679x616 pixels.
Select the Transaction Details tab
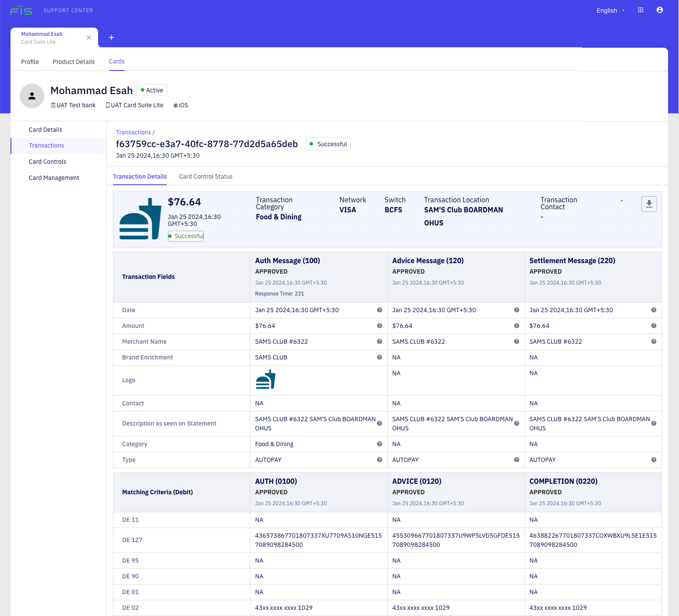click(x=140, y=176)
